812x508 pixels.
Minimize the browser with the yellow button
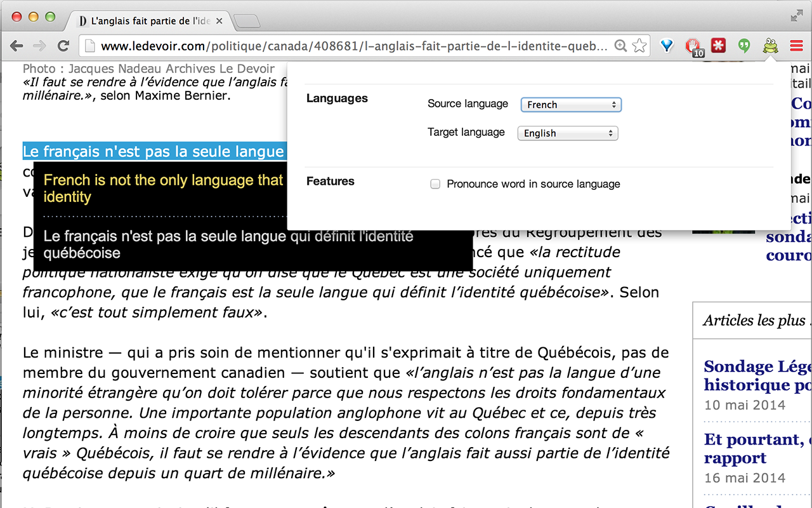(x=33, y=17)
